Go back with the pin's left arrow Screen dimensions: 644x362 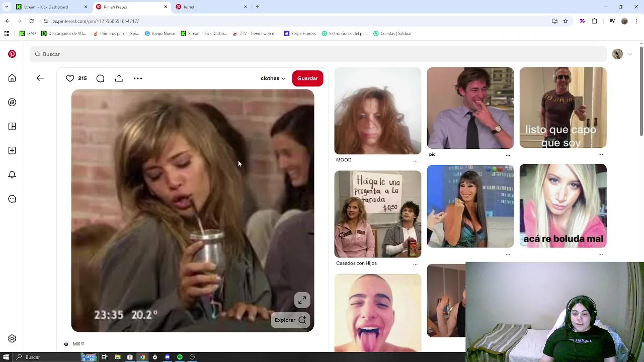(40, 78)
